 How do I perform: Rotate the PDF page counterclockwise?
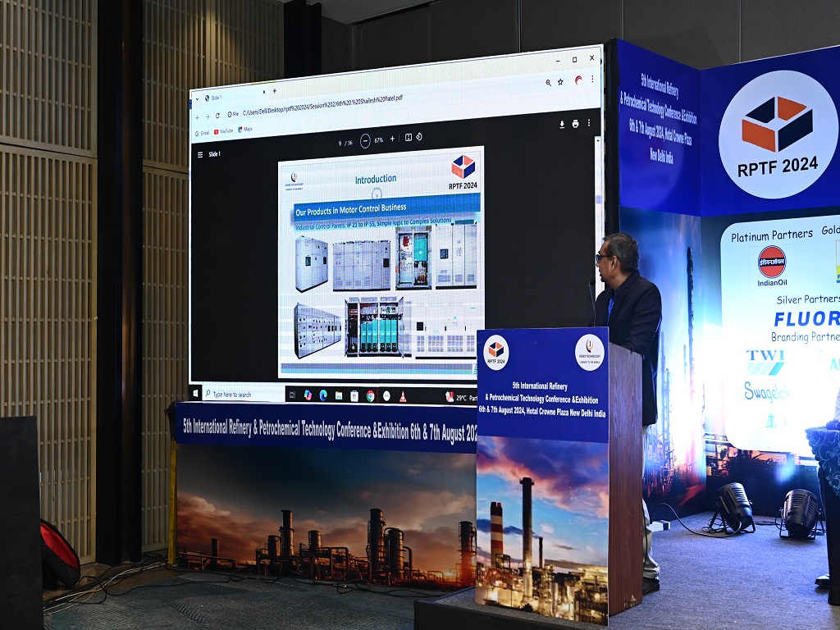(x=419, y=137)
